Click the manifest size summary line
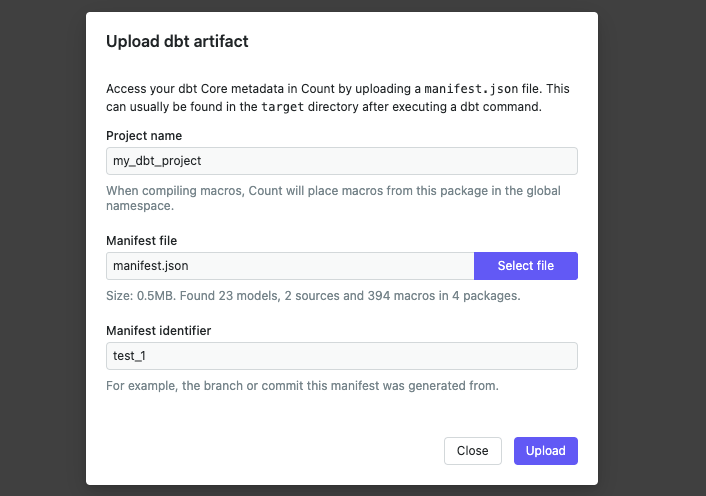706x496 pixels. pyautogui.click(x=312, y=296)
